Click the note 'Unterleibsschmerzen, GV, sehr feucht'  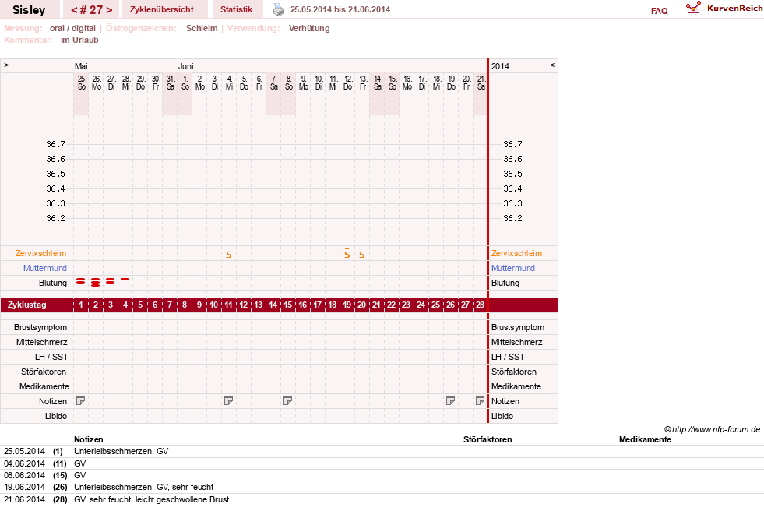pyautogui.click(x=144, y=487)
